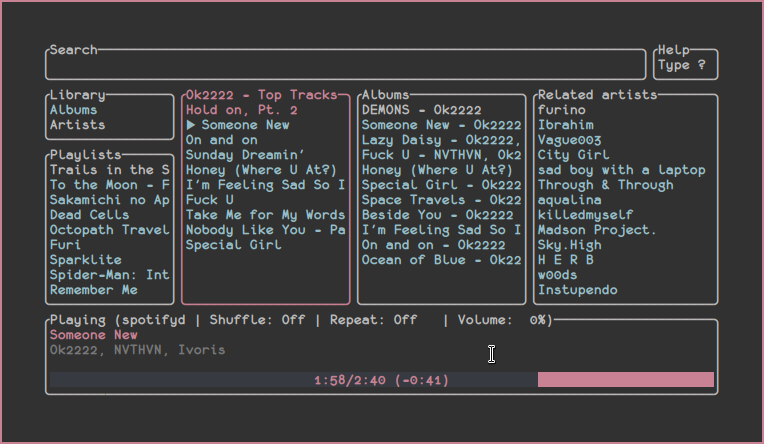The height and width of the screenshot is (444, 764).
Task: Open the Dead Cells playlist
Action: click(90, 215)
